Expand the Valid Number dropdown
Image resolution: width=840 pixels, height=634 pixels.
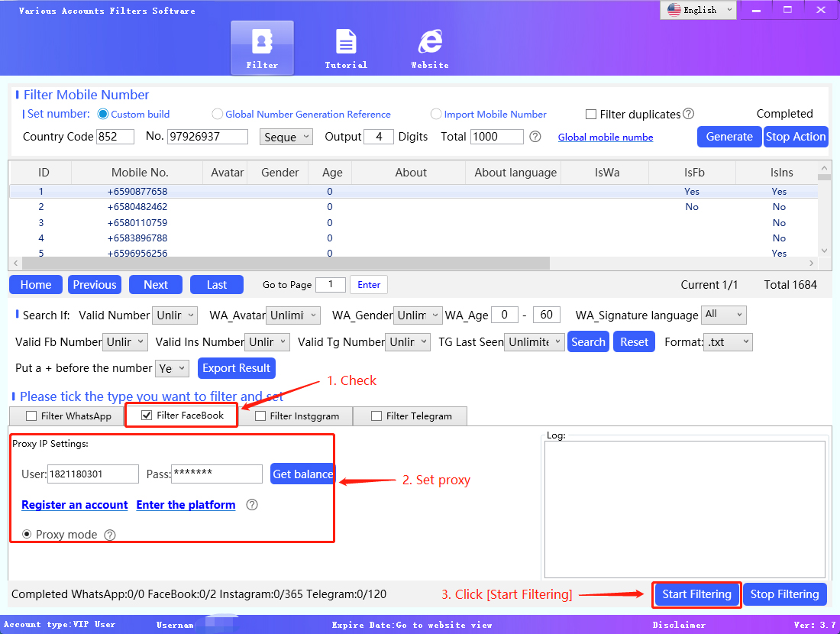tap(175, 315)
